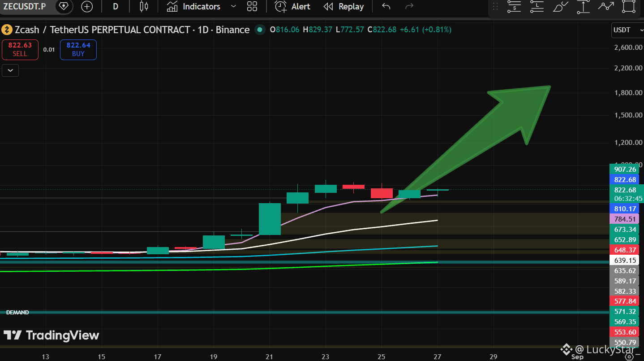Viewport: 644px width, 361px height.
Task: Select the Brush drawing tool
Action: [x=560, y=6]
